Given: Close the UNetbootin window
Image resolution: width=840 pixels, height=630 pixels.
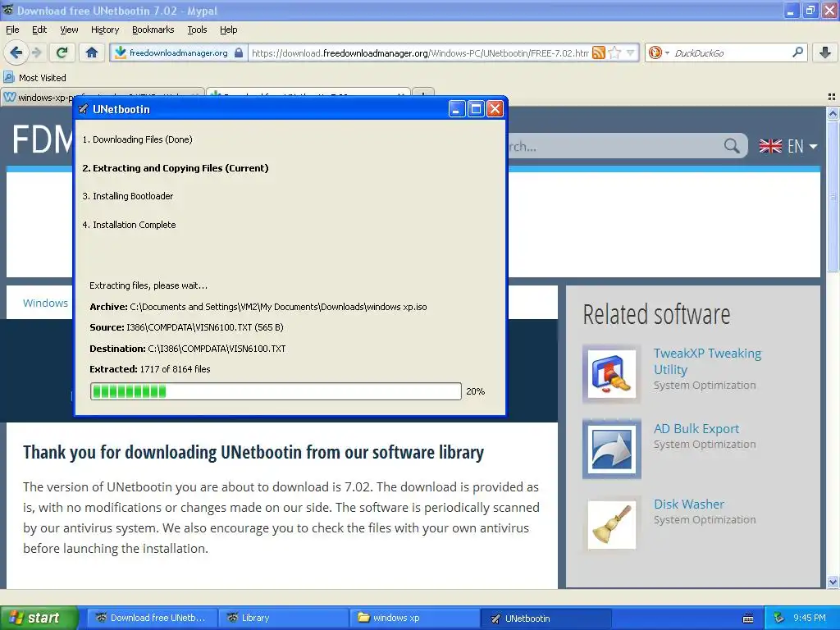Looking at the screenshot, I should (x=495, y=109).
